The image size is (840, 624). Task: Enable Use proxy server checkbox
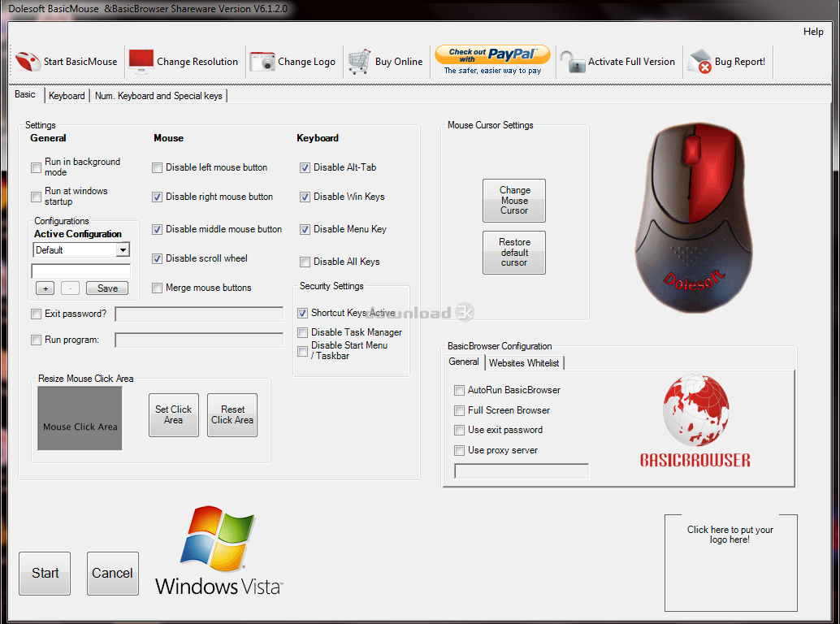click(x=459, y=450)
